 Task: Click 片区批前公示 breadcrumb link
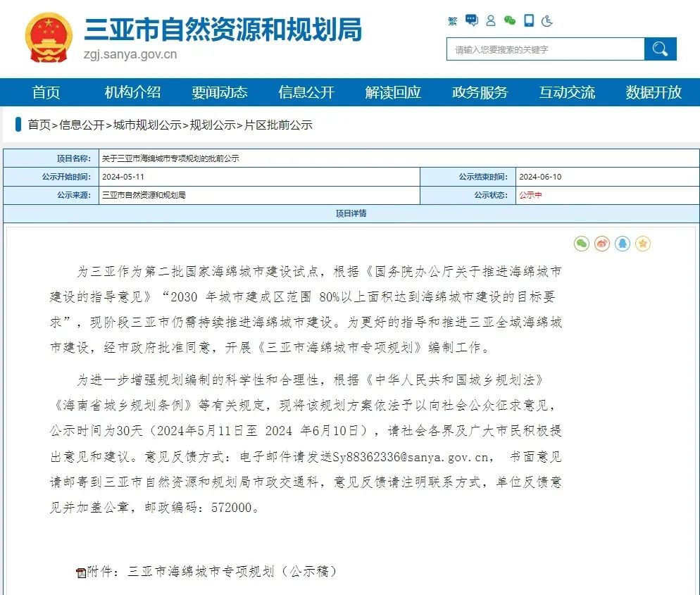click(278, 125)
